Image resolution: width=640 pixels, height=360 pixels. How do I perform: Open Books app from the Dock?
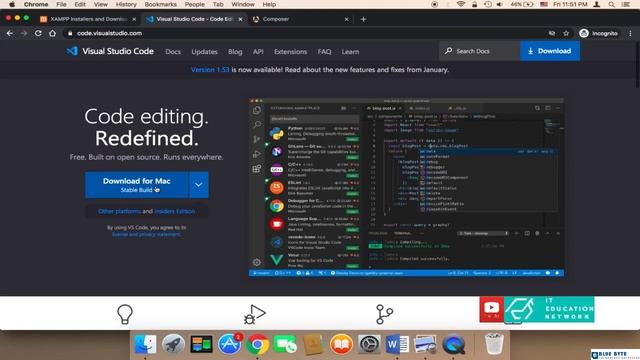tap(341, 344)
